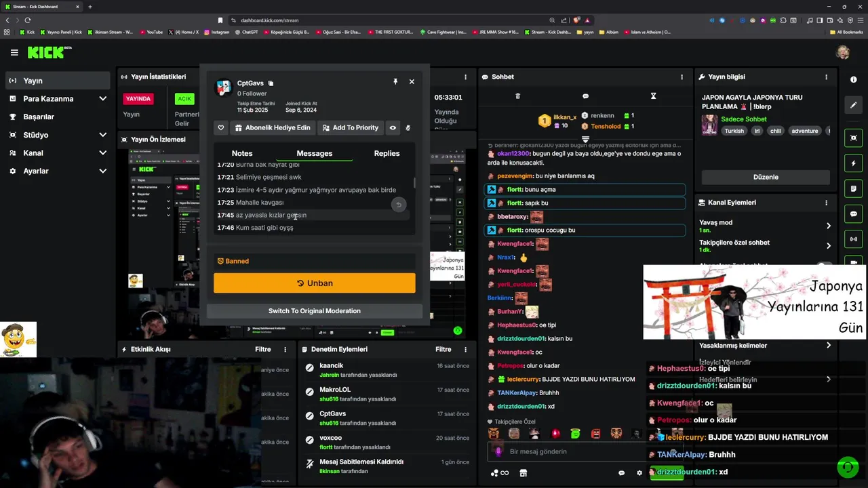Toggle eye visibility icon in user card
The height and width of the screenshot is (488, 868).
point(393,127)
